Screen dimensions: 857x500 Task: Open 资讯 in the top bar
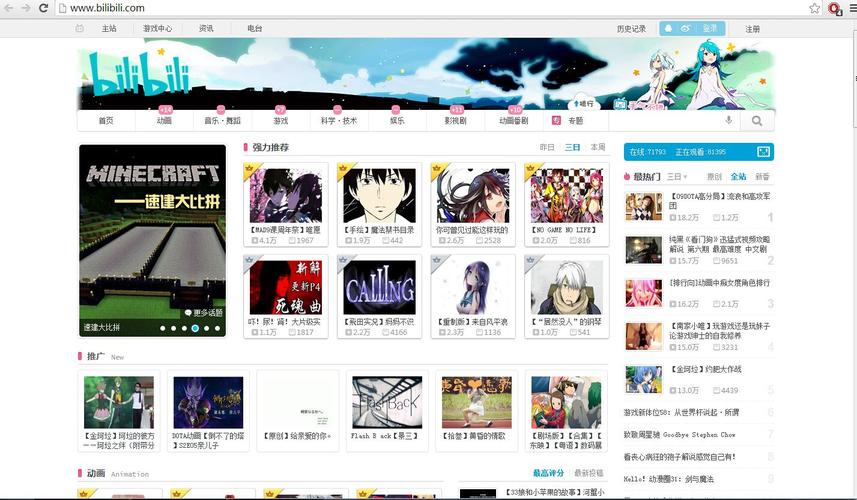coord(206,28)
